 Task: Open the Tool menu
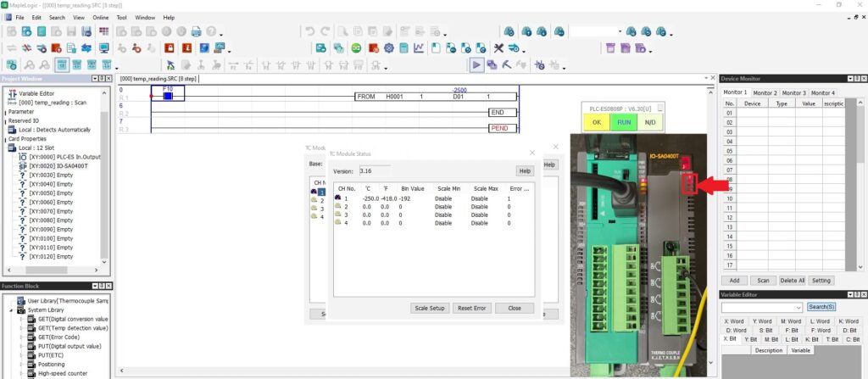pos(122,18)
